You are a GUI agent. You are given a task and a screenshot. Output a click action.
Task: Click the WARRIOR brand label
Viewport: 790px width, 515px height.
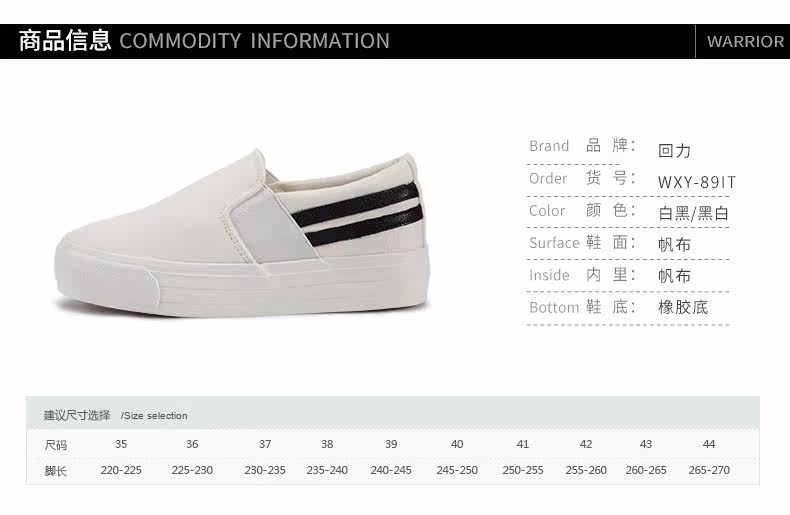click(745, 42)
